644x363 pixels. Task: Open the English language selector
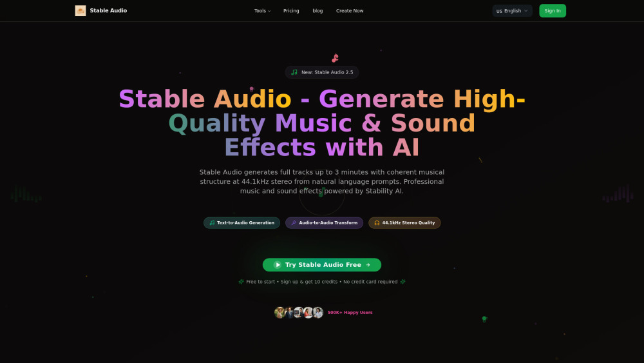pyautogui.click(x=512, y=11)
